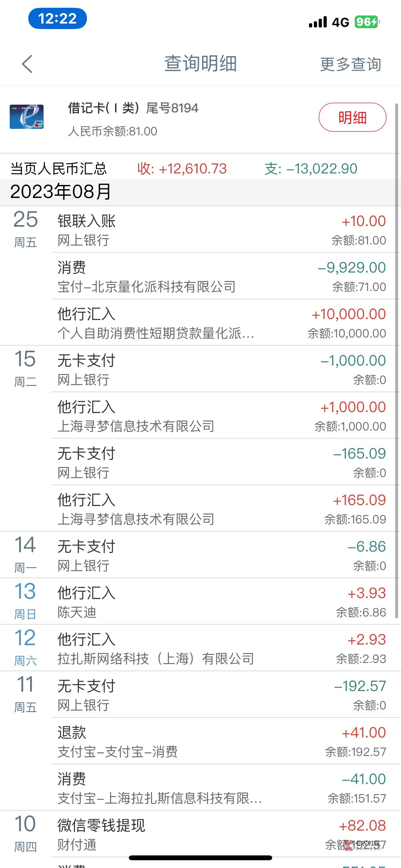Tap the 2023年08月 month header
This screenshot has height=868, width=401.
tap(61, 192)
